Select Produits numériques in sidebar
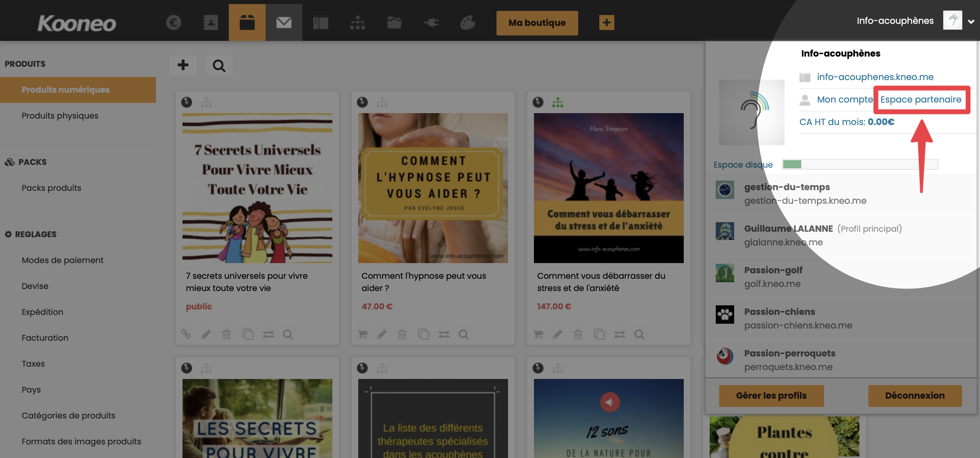Screen dimensions: 980x458 [78, 90]
